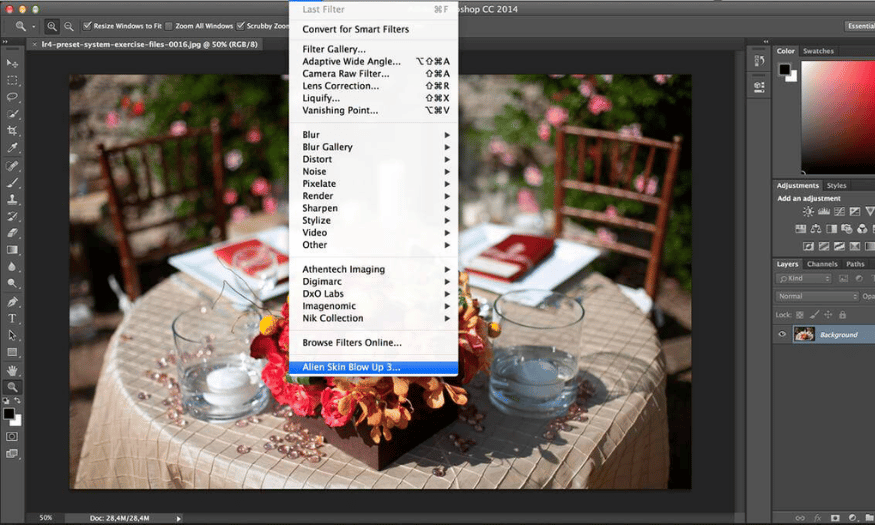Select the Horizontal Type tool
The height and width of the screenshot is (525, 875).
point(12,319)
